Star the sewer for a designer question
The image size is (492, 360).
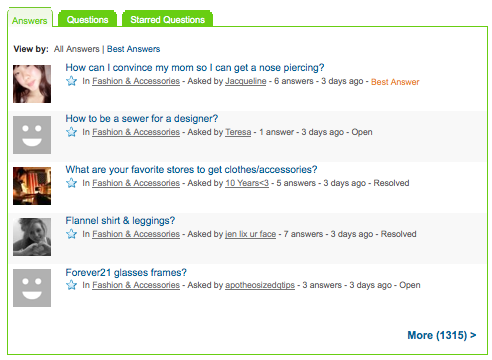[71, 132]
